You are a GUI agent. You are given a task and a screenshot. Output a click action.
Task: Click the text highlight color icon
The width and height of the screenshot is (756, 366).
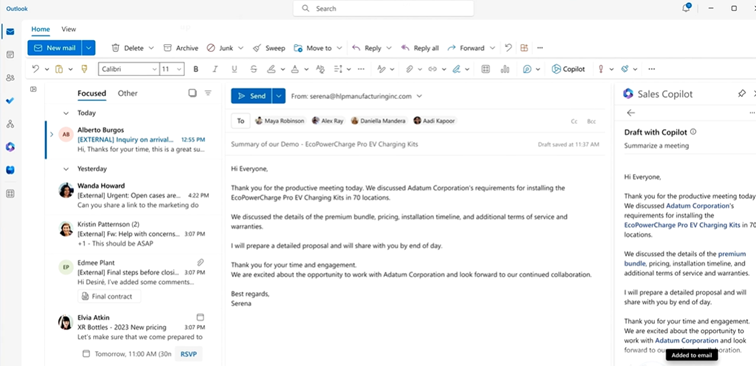[271, 69]
